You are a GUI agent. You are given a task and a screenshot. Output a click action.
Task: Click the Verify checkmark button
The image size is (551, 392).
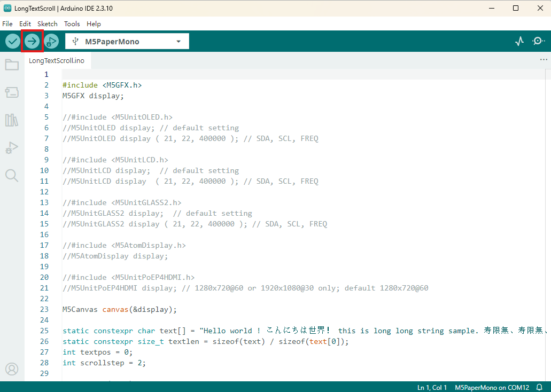[13, 42]
